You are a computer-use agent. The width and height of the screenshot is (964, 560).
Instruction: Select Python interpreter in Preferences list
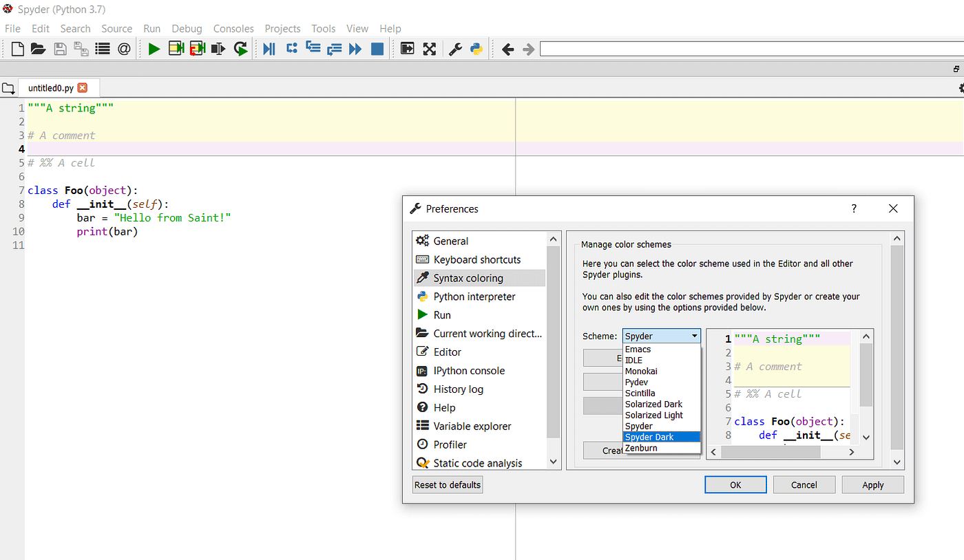click(x=479, y=297)
